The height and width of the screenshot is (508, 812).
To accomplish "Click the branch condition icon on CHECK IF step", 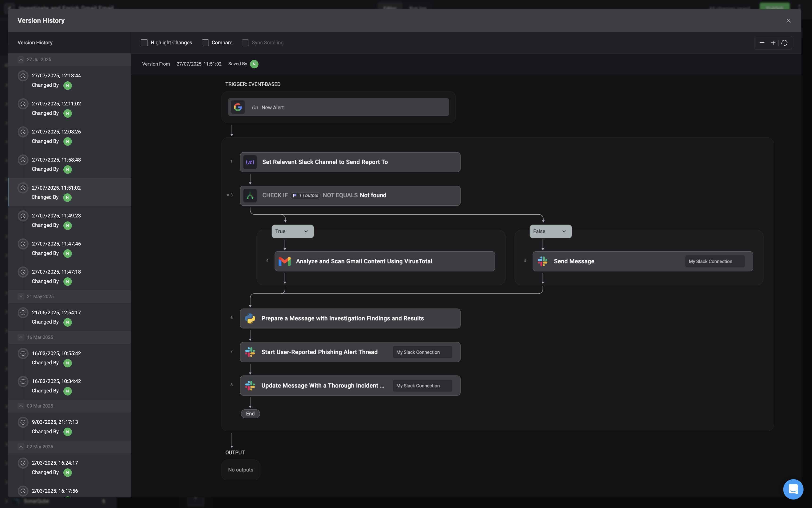I will [x=250, y=196].
